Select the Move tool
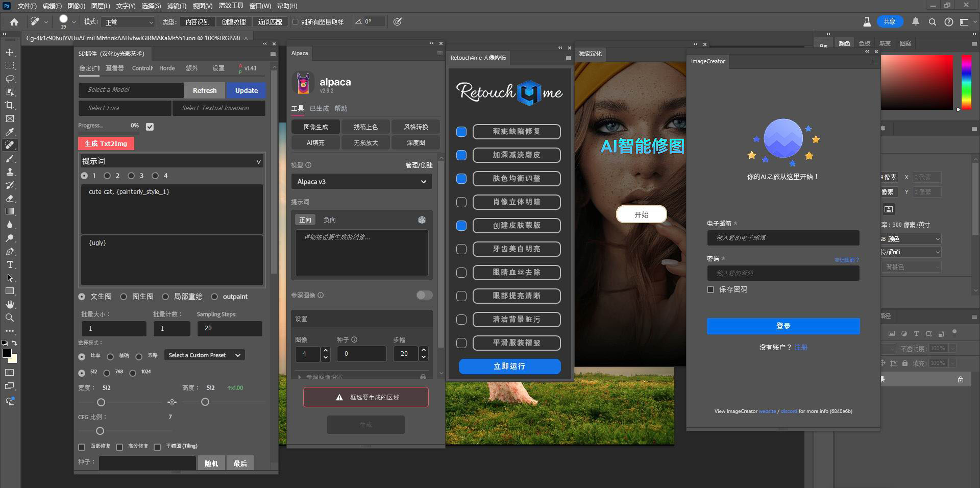This screenshot has width=980, height=488. click(10, 53)
